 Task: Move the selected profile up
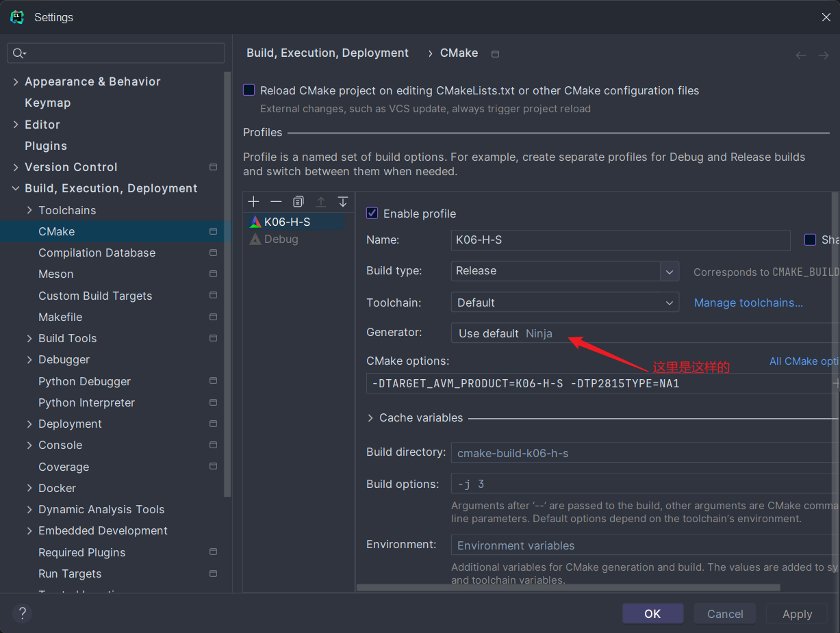click(320, 201)
